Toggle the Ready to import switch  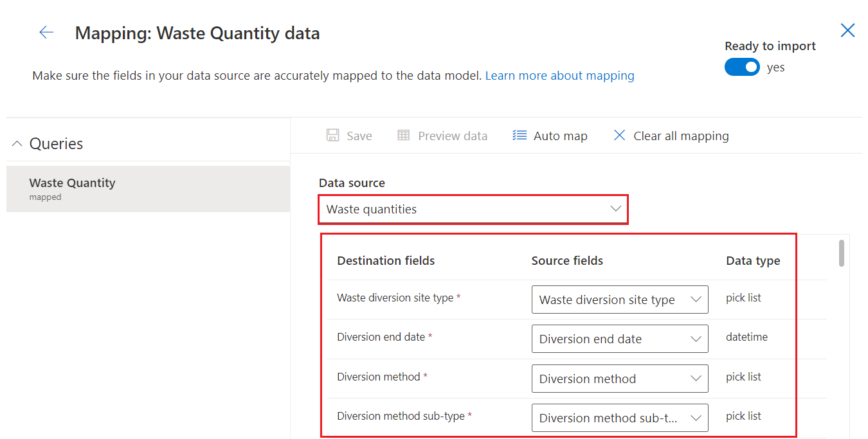pyautogui.click(x=742, y=67)
